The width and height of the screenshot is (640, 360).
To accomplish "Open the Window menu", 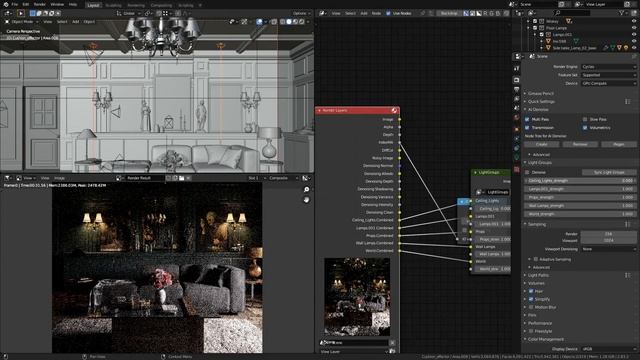I will [x=57, y=4].
